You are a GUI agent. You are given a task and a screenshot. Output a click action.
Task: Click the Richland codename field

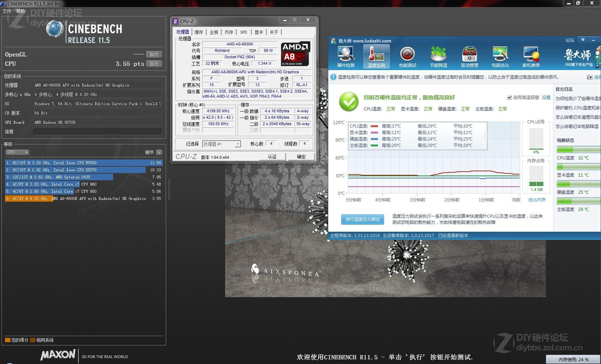click(x=222, y=50)
